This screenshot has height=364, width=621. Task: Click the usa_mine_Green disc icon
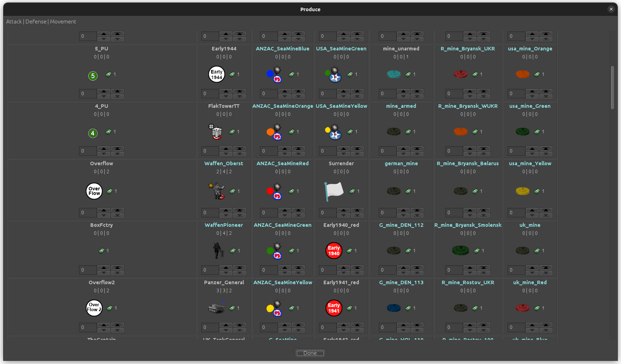(523, 132)
